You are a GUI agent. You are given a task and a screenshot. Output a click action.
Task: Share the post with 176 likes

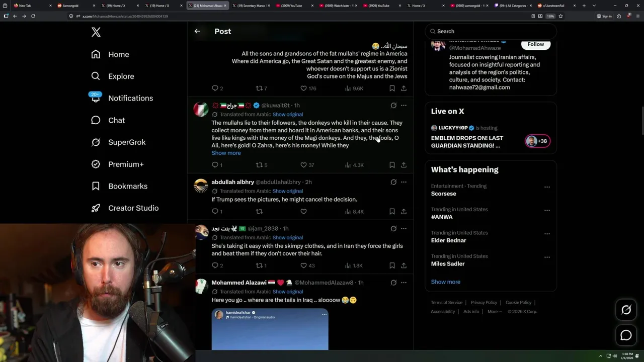pyautogui.click(x=404, y=88)
